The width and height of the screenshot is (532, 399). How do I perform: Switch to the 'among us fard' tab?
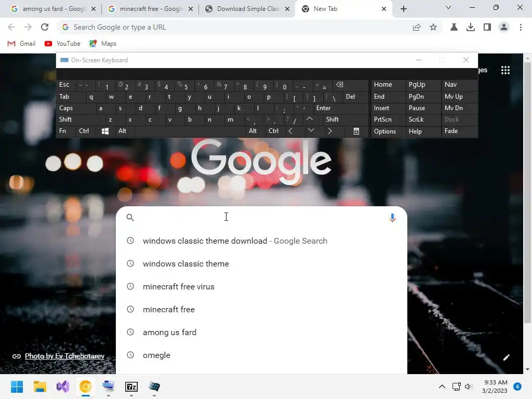click(x=53, y=9)
